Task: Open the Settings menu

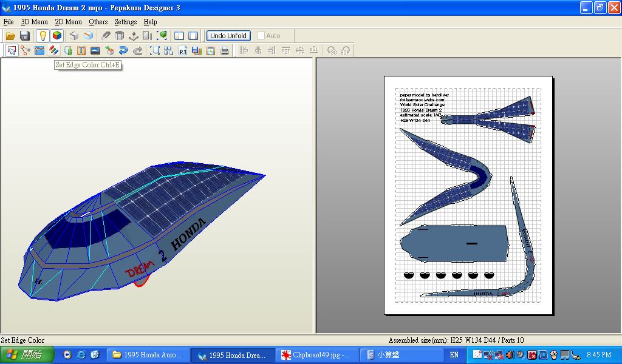Action: [x=126, y=22]
